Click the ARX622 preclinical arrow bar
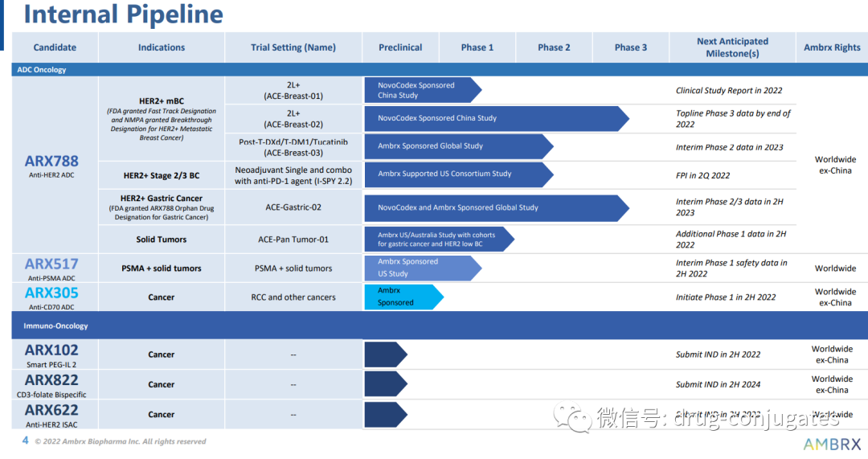Screen dimensions: 868x459 (x=385, y=414)
